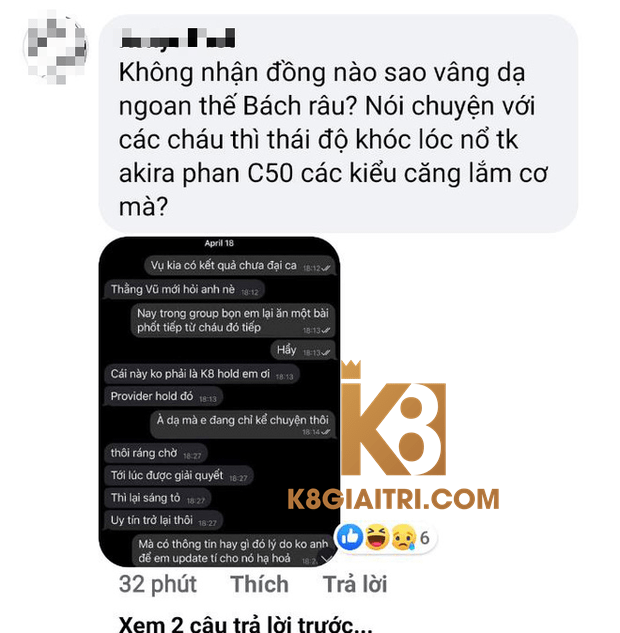Click the blue thumbs-up Like reaction icon
Image resolution: width=620 pixels, height=633 pixels.
pos(350,537)
